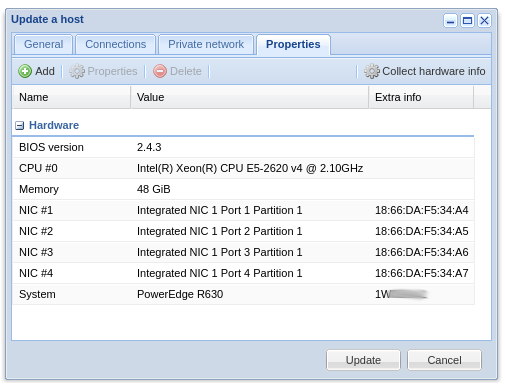Select the Memory 48 GiB row
The width and height of the screenshot is (506, 390).
[x=243, y=189]
